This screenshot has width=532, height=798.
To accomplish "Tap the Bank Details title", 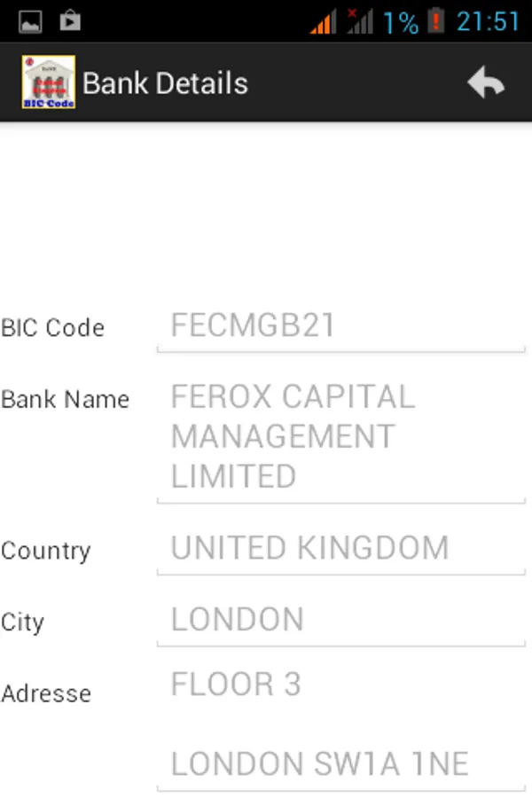I will (x=165, y=83).
